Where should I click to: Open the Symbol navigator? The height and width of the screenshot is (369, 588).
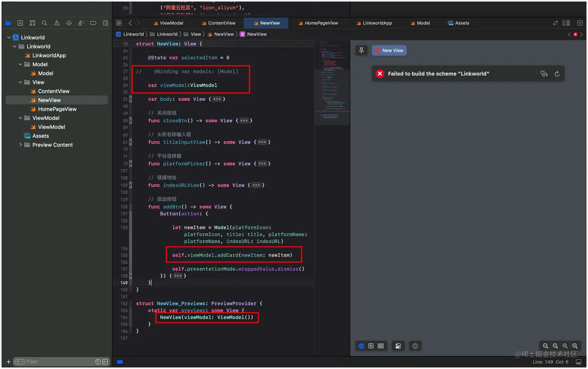[32, 23]
